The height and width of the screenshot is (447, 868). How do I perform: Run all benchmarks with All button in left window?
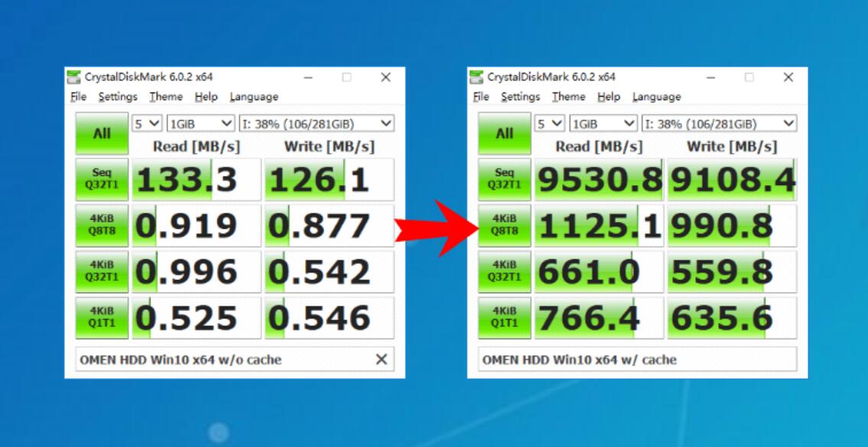[x=102, y=134]
